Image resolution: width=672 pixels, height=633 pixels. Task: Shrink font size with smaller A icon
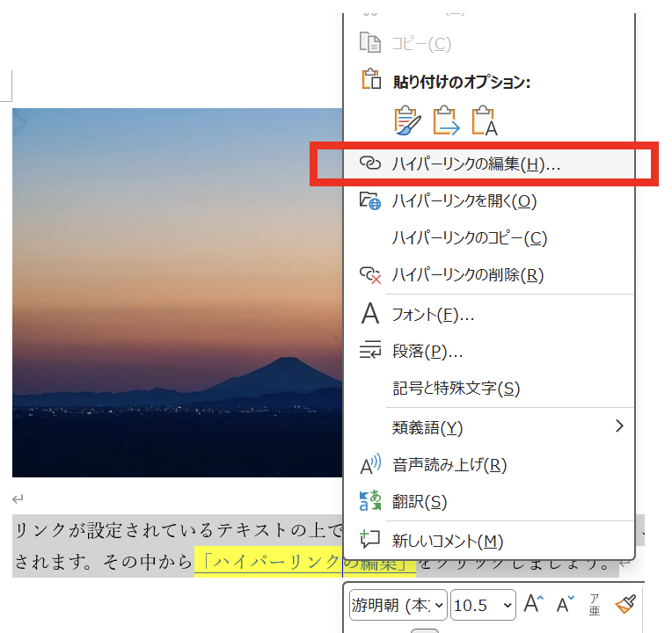[564, 604]
